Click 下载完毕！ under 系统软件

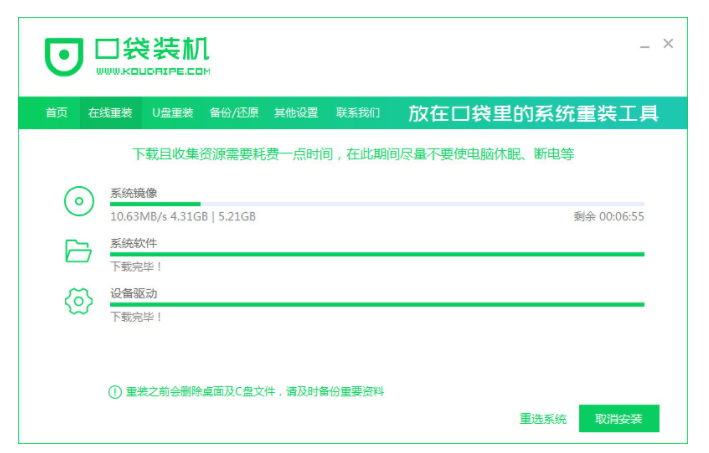(x=136, y=267)
